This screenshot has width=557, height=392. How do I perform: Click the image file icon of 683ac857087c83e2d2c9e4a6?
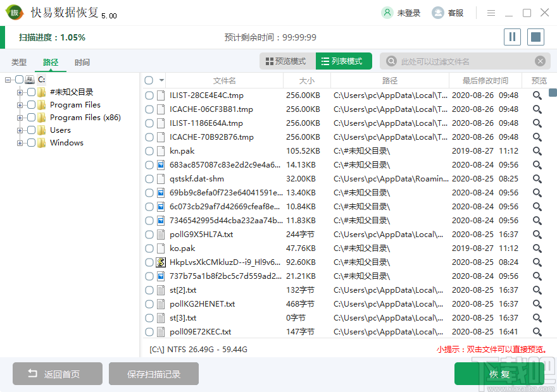161,165
